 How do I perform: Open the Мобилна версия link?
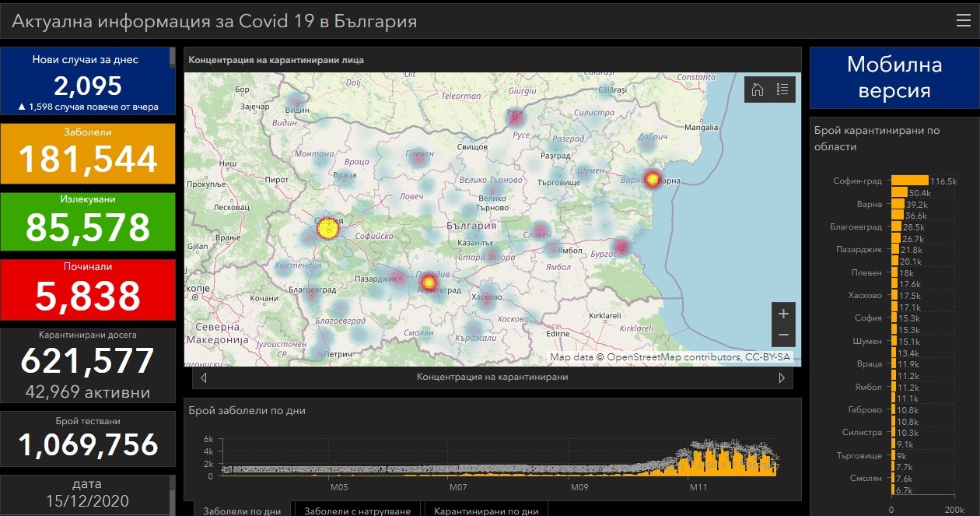tap(894, 77)
